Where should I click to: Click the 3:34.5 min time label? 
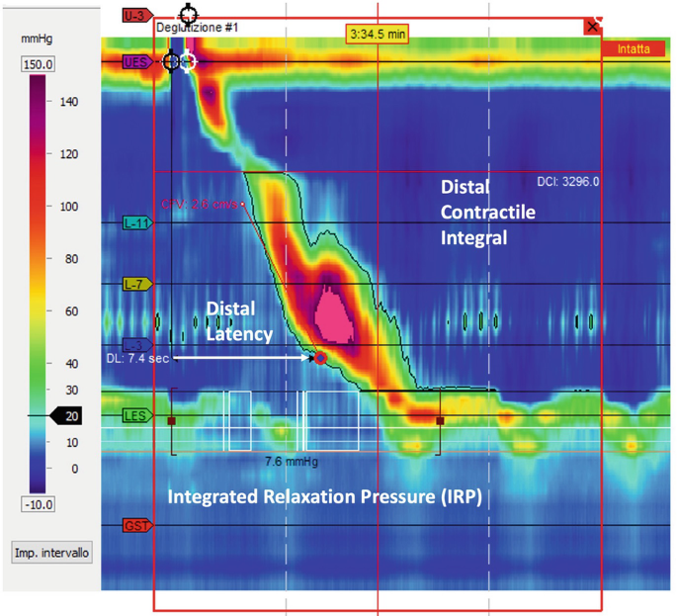pos(378,34)
